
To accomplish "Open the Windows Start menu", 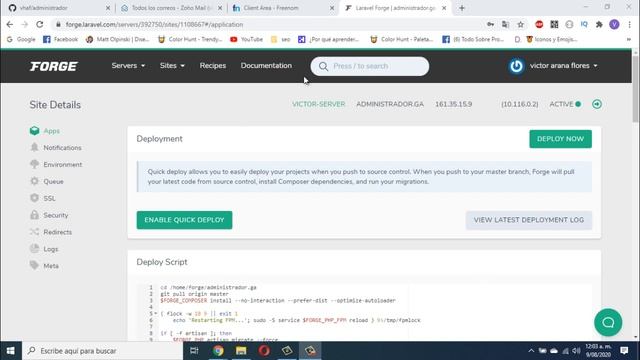I will point(11,351).
